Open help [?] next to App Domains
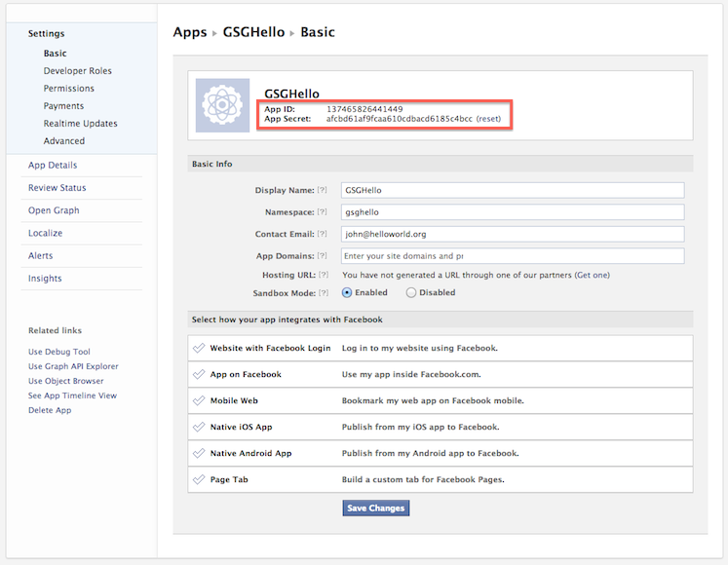 point(322,255)
